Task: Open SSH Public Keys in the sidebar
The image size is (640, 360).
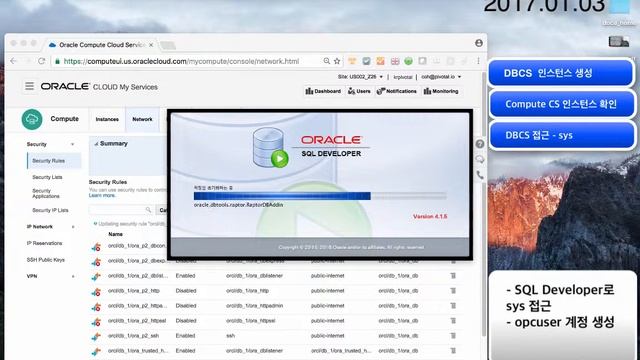Action: pos(46,260)
